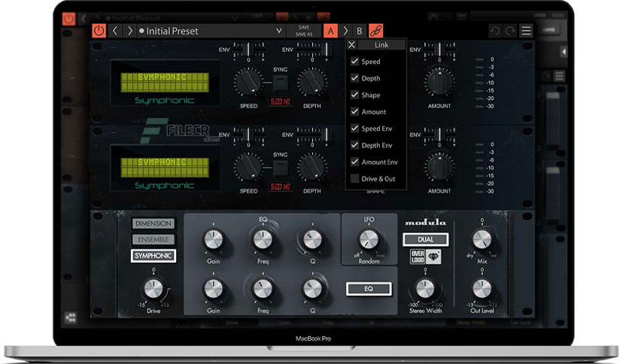This screenshot has height=364, width=629.
Task: Uncheck the Amount Env link checkbox
Action: pos(354,162)
